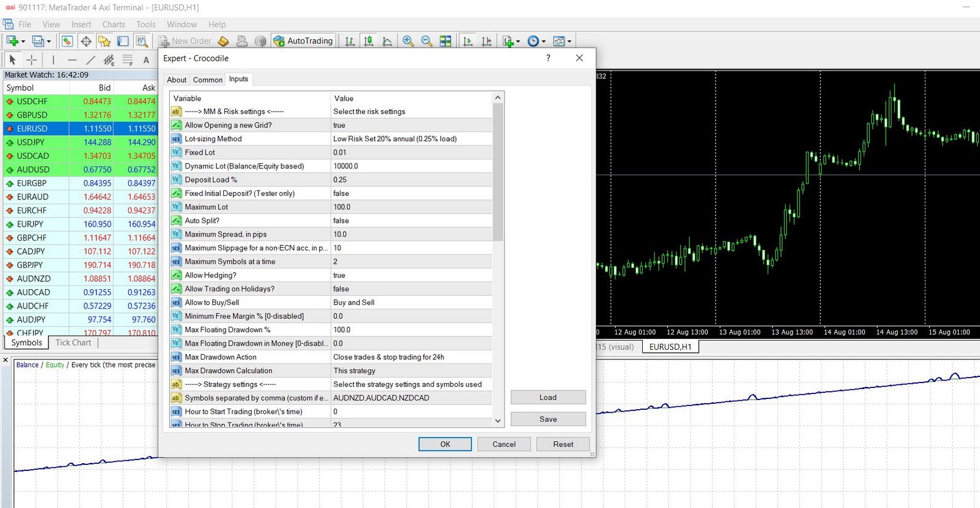This screenshot has width=980, height=508.
Task: Toggle the Chart Shift icon
Action: click(486, 41)
